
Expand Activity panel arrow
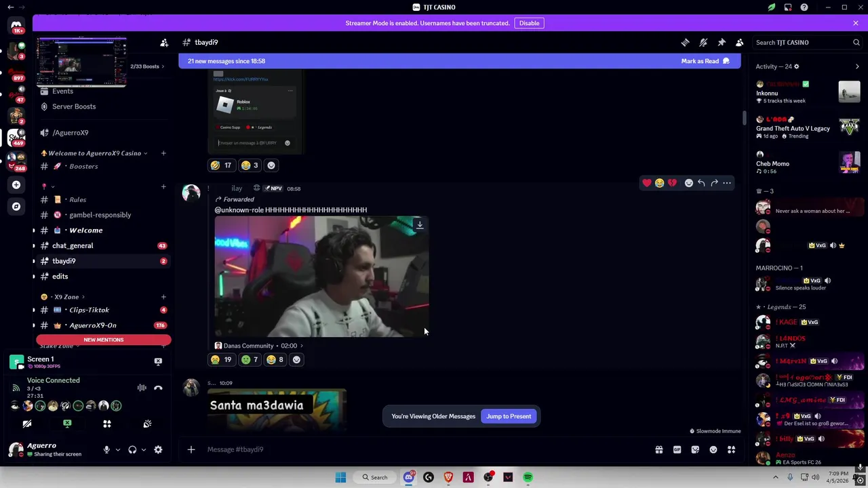coord(857,66)
